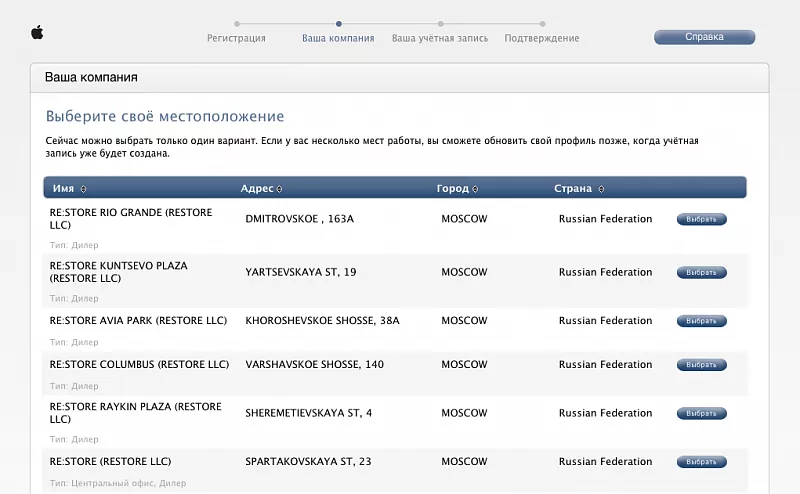
Task: Click Тип: Дилер under RIO GRANDE
Action: tap(74, 245)
